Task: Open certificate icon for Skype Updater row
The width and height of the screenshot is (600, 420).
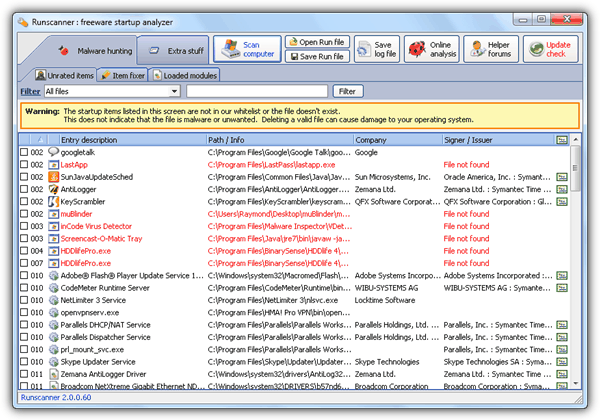Action: 562,361
